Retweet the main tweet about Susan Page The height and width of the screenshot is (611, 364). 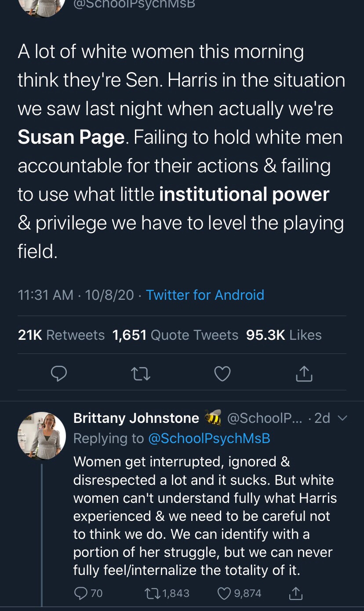click(141, 373)
